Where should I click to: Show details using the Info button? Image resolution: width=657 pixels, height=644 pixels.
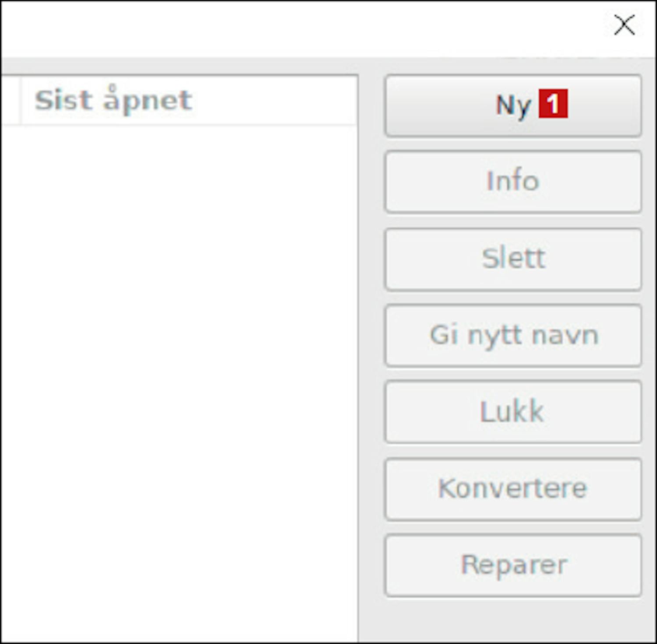coord(513,181)
